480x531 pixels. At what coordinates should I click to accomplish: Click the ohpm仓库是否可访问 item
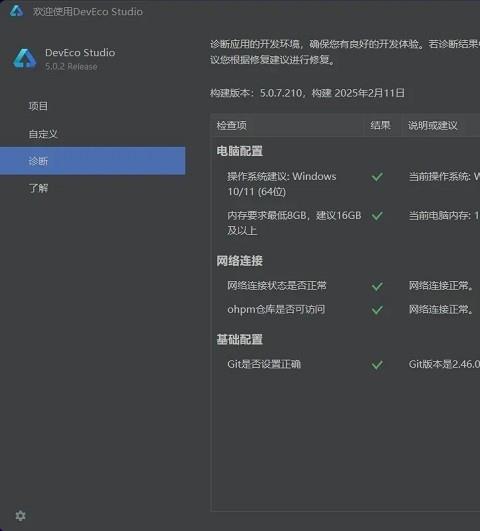pos(276,309)
